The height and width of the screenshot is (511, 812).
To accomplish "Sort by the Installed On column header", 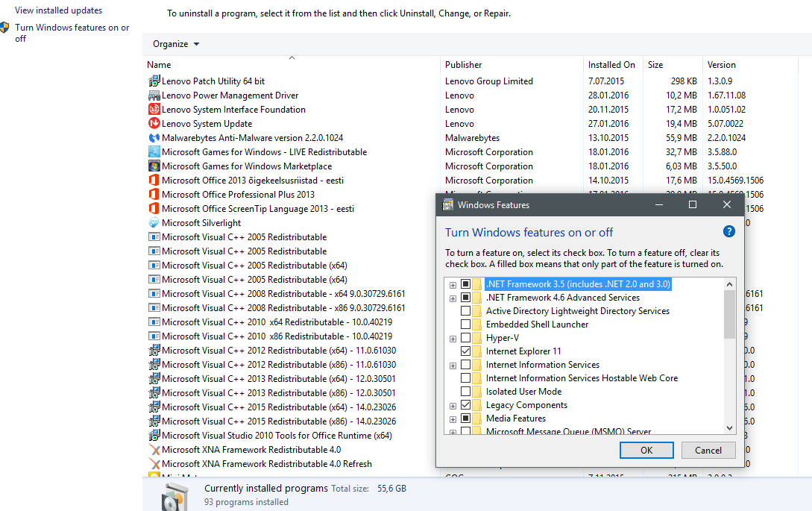I will pos(613,65).
